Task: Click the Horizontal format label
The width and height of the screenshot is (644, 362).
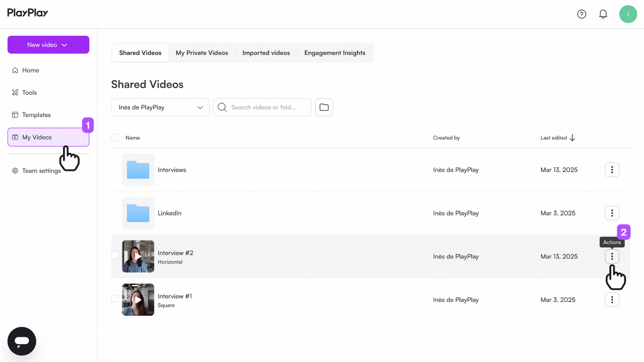Action: coord(170,262)
